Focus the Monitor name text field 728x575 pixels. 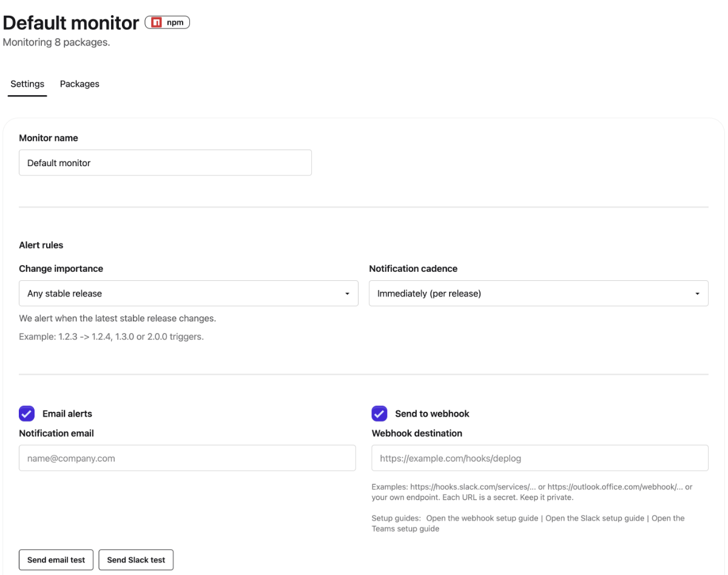coord(165,163)
